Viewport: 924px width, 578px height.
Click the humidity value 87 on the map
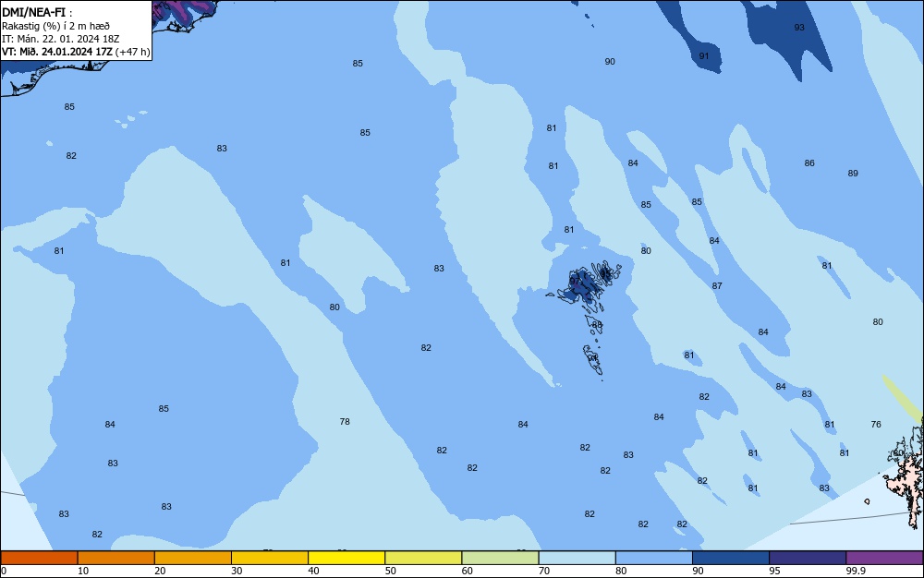pyautogui.click(x=717, y=285)
